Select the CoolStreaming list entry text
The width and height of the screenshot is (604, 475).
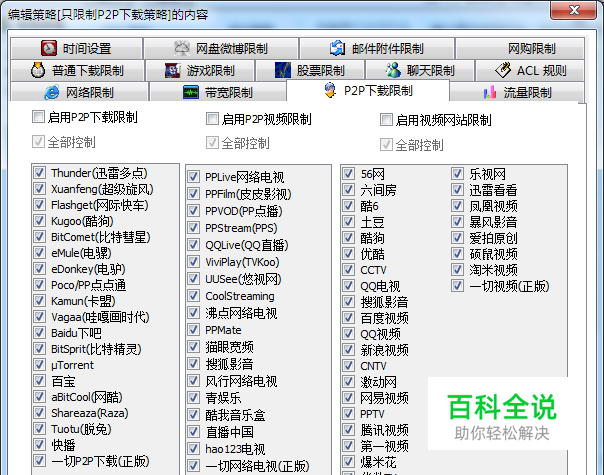click(x=240, y=296)
